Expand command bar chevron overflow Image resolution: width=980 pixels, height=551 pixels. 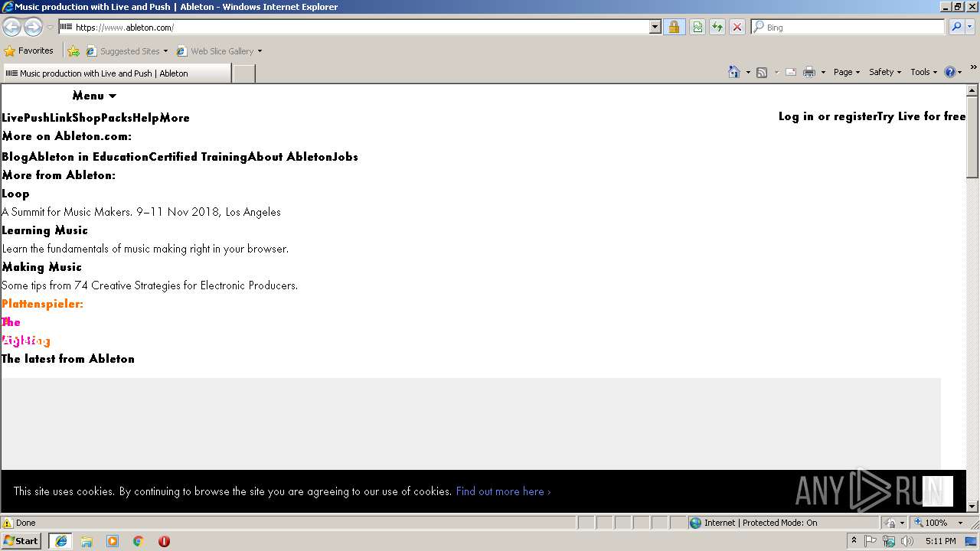974,68
